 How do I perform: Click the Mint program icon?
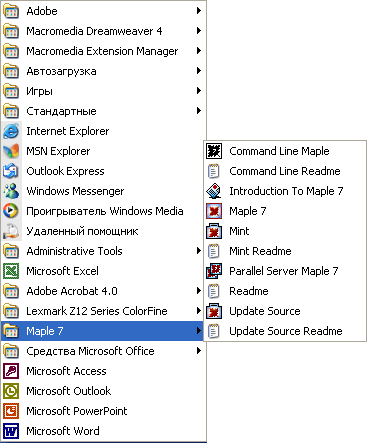214,231
